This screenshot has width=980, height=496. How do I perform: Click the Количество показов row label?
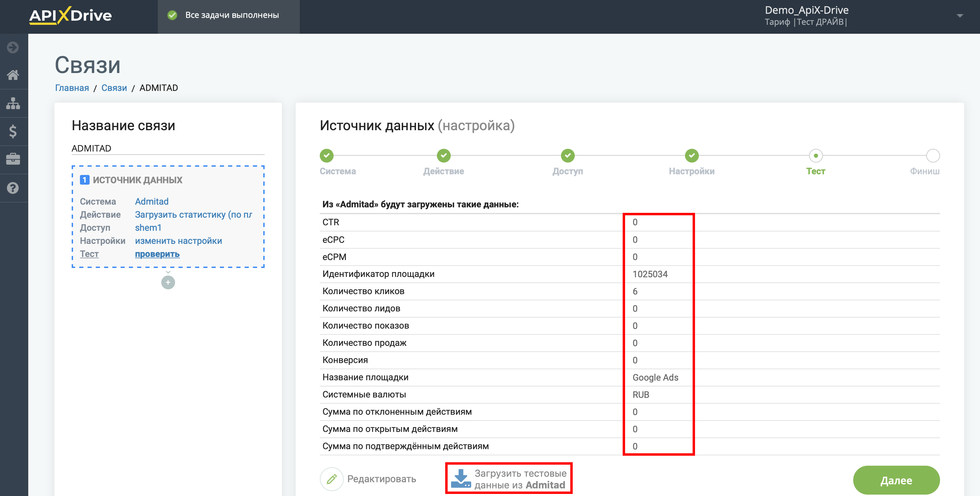(x=366, y=325)
